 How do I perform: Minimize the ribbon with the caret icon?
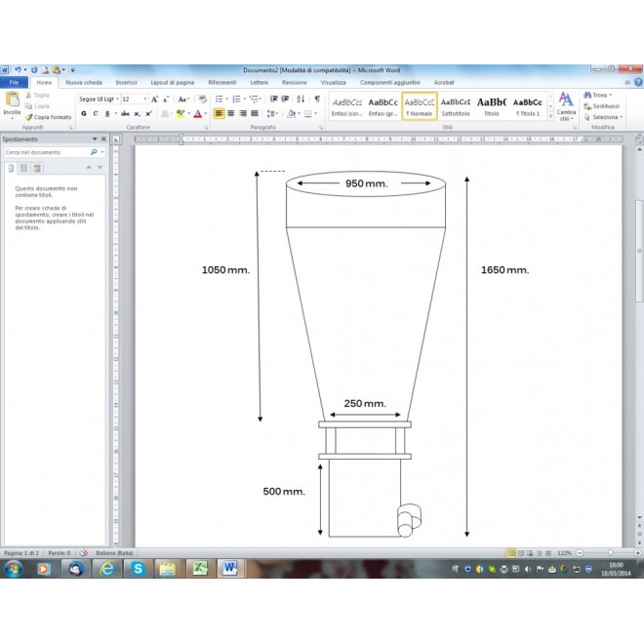pos(627,83)
